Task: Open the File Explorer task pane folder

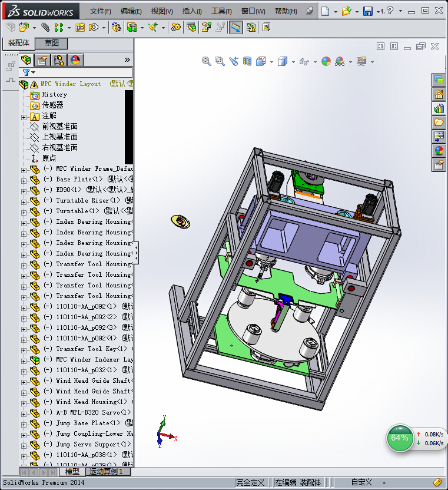Action: tap(439, 122)
